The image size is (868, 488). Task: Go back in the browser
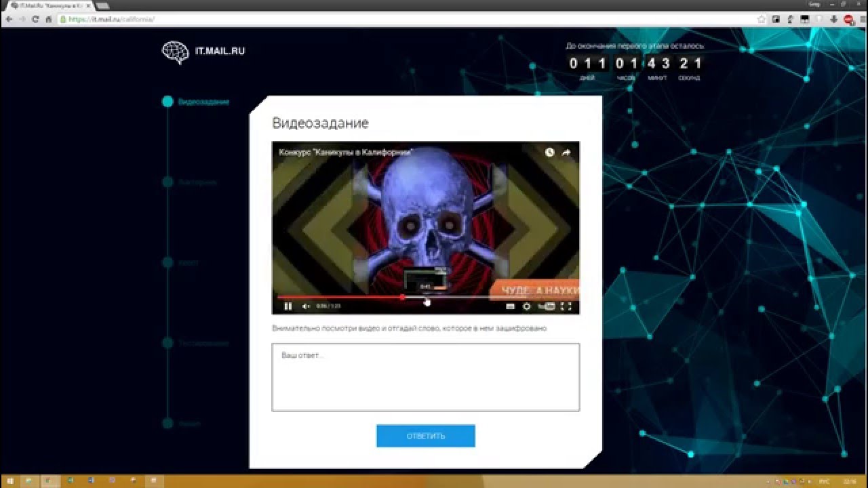click(x=9, y=20)
